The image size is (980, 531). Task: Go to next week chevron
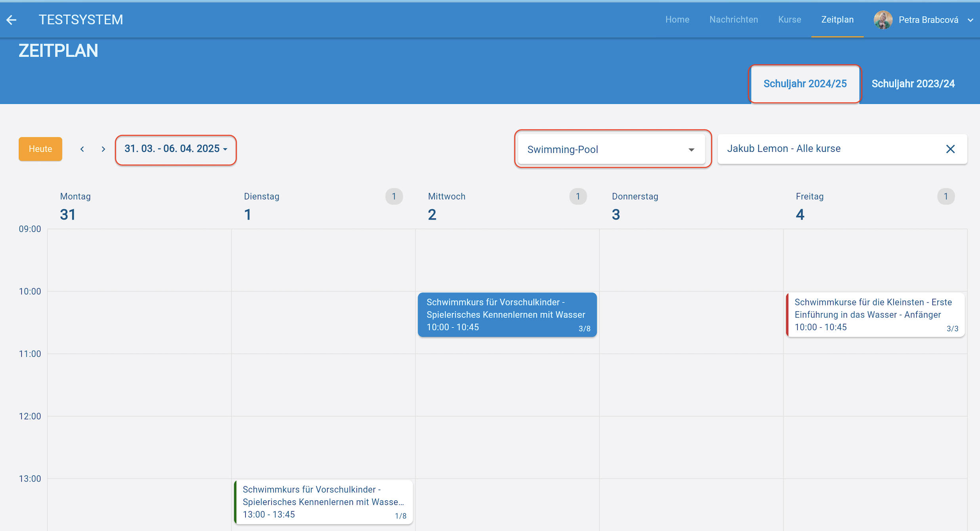tap(103, 149)
